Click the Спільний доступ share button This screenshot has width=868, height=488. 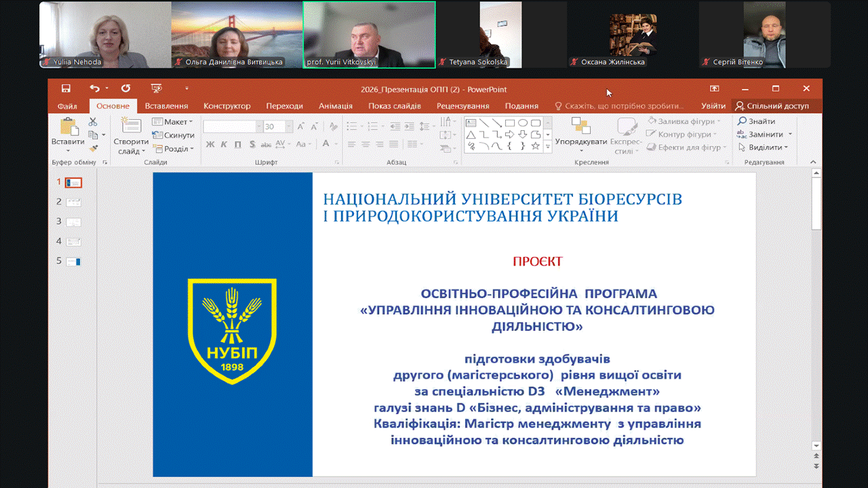(772, 106)
